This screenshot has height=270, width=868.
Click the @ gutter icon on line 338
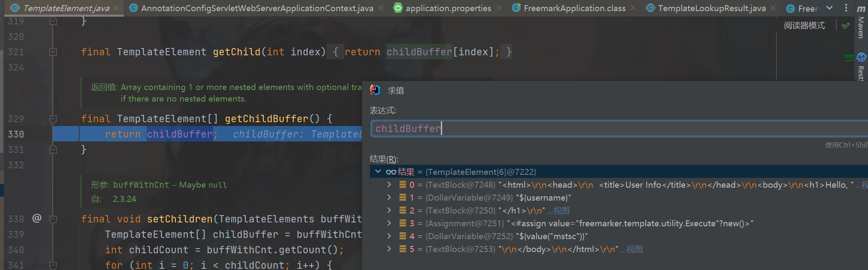coord(37,219)
